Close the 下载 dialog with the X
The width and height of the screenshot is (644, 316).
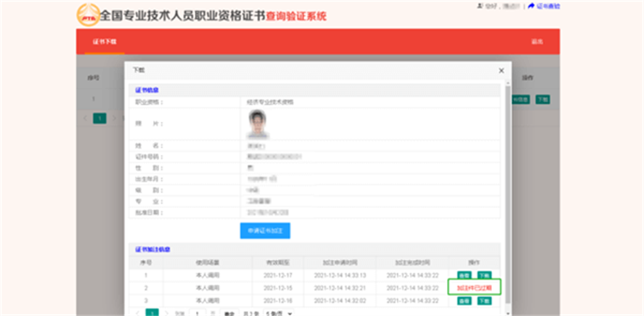[501, 71]
